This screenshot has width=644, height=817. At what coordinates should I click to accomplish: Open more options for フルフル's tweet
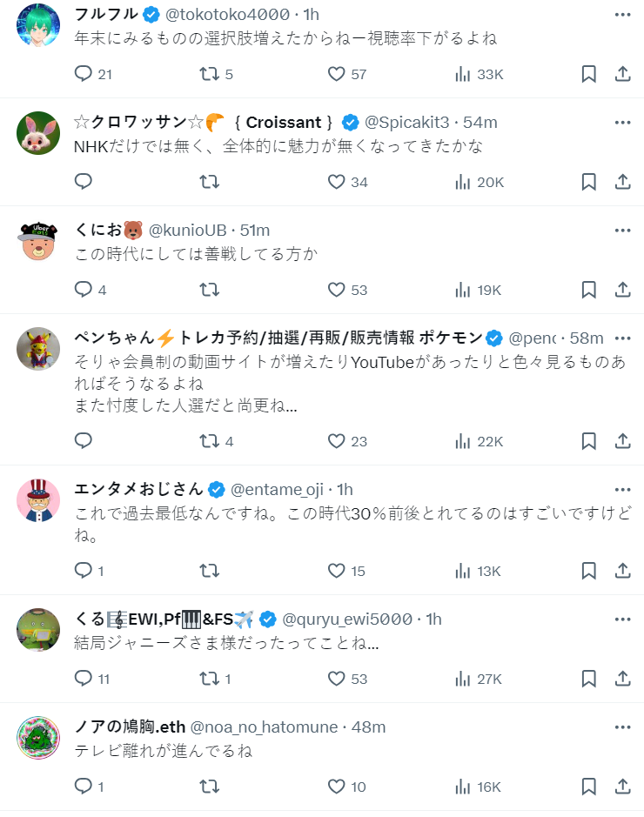[x=622, y=15]
